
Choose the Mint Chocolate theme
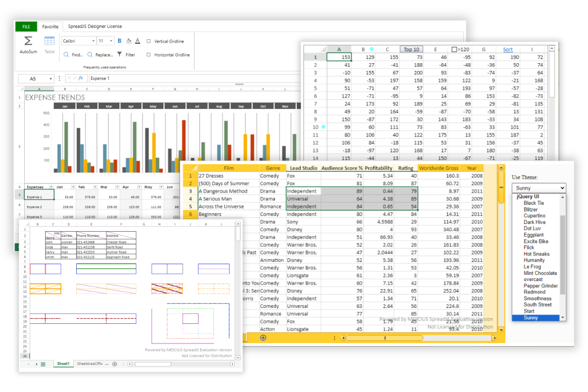[x=540, y=273]
